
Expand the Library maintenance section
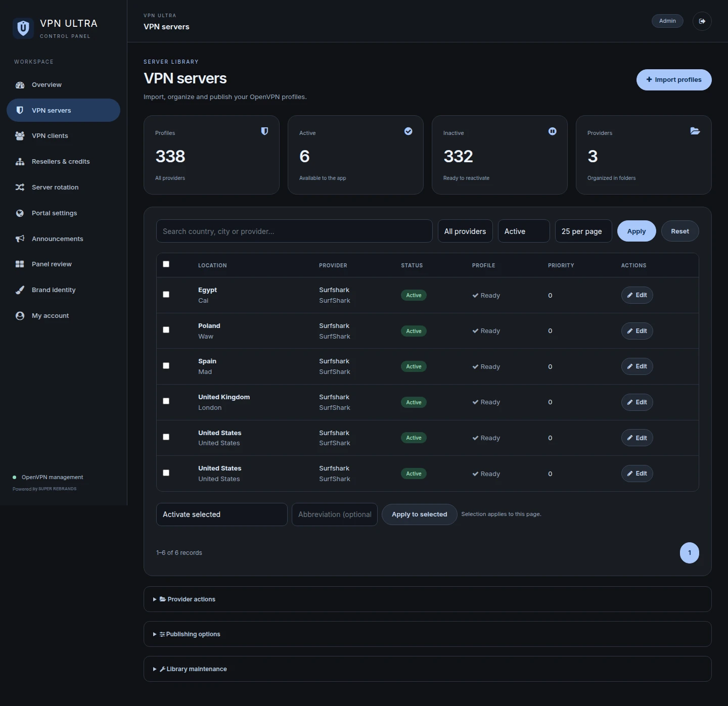tap(428, 669)
